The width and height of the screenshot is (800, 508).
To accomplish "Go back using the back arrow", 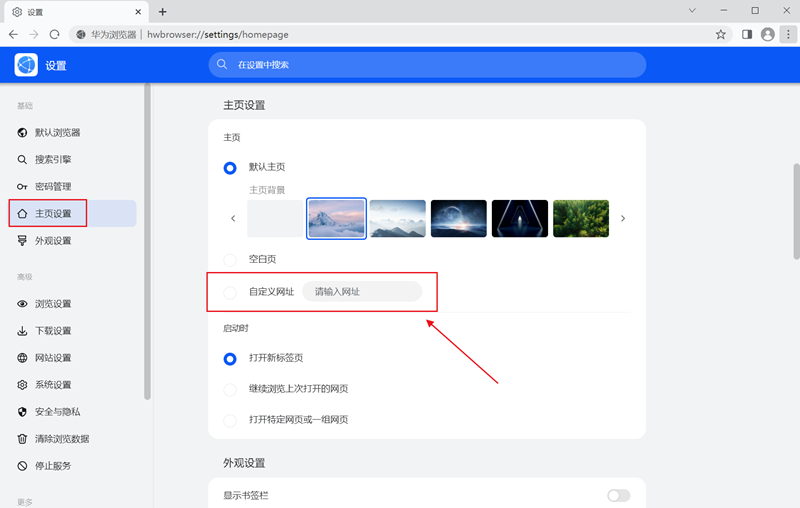I will [x=14, y=34].
